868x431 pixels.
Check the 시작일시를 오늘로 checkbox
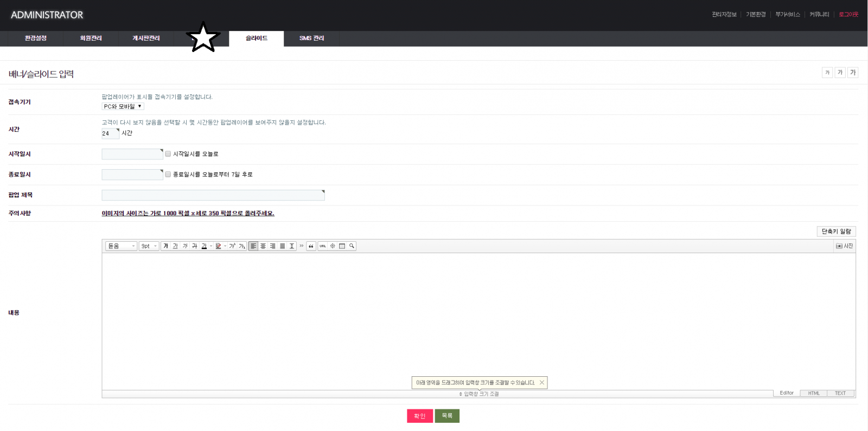tap(168, 154)
